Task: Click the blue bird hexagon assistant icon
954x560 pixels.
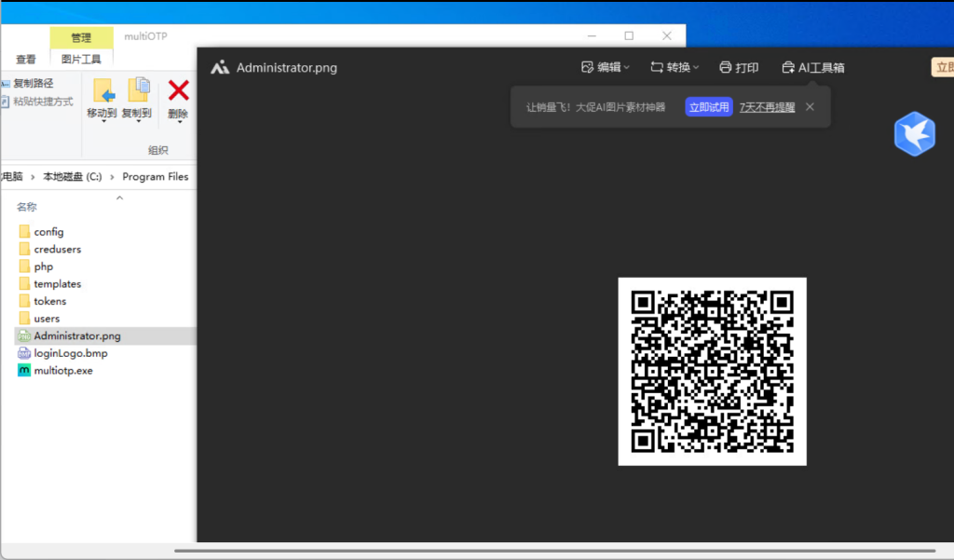Action: coord(915,134)
